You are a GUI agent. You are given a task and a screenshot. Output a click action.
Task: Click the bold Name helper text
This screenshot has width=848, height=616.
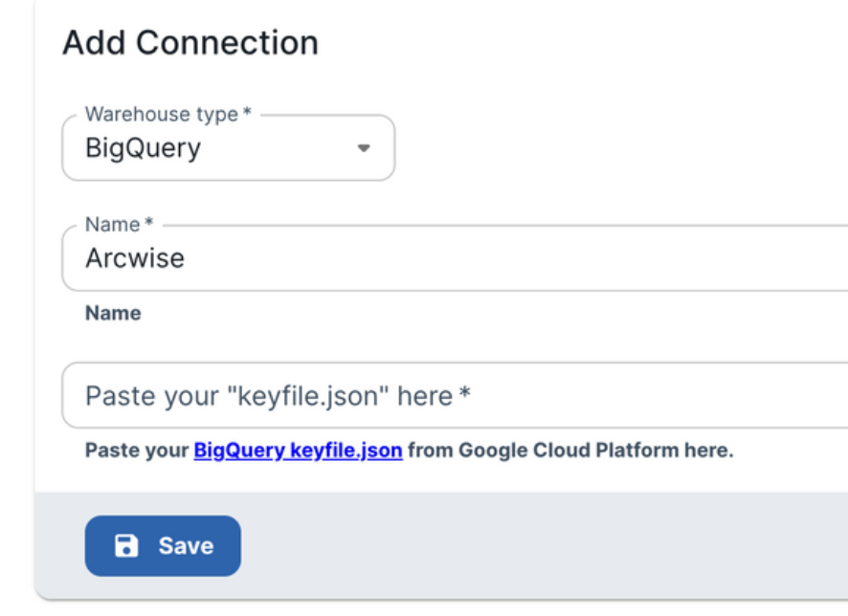(113, 313)
